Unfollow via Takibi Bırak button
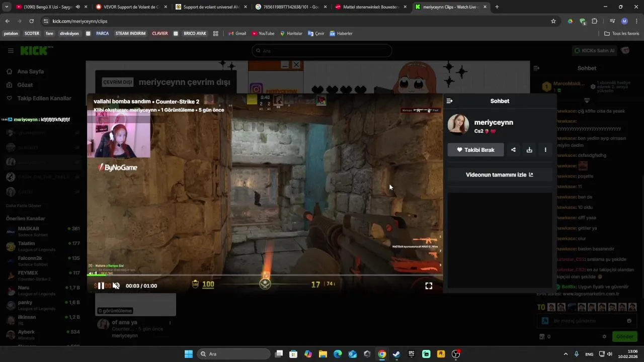The height and width of the screenshot is (362, 644). coord(475,150)
